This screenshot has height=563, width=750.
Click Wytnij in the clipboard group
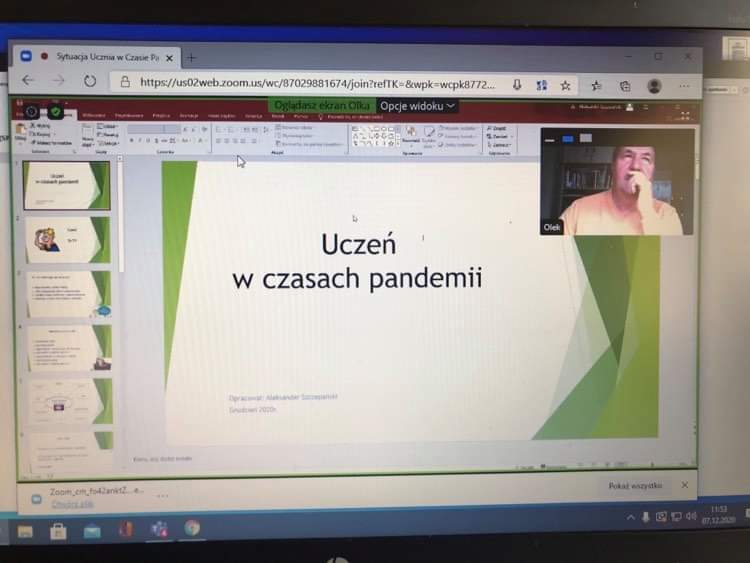coord(41,126)
